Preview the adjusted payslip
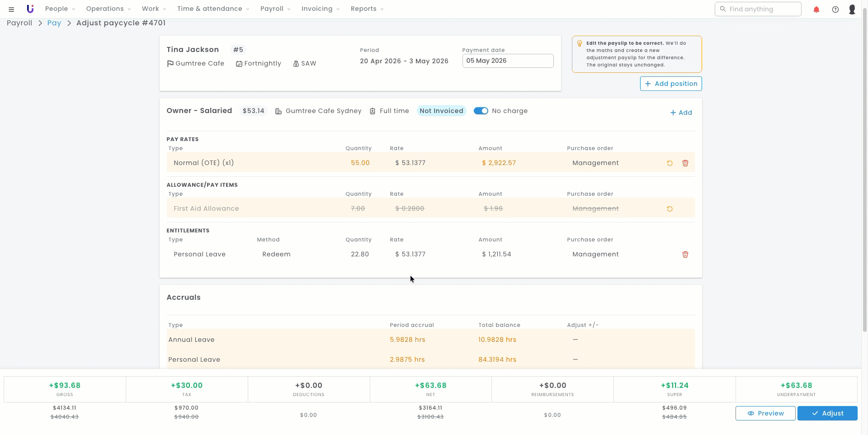This screenshot has width=868, height=435. click(x=765, y=413)
